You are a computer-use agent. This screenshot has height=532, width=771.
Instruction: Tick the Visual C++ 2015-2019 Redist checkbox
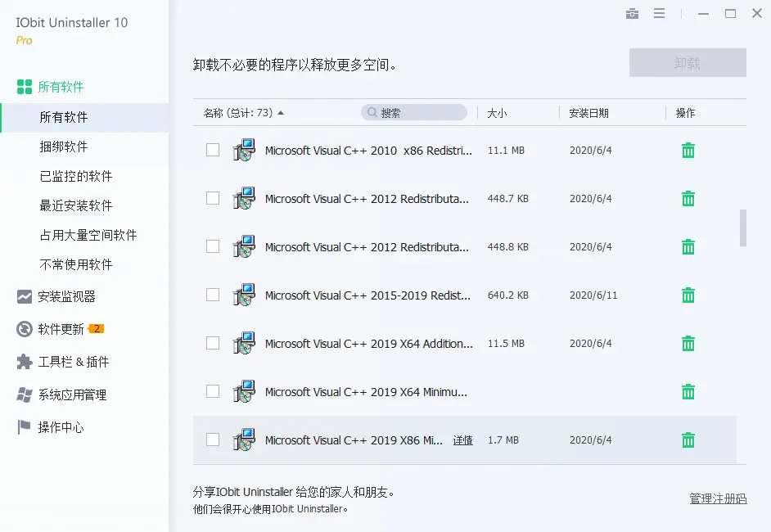pyautogui.click(x=213, y=295)
